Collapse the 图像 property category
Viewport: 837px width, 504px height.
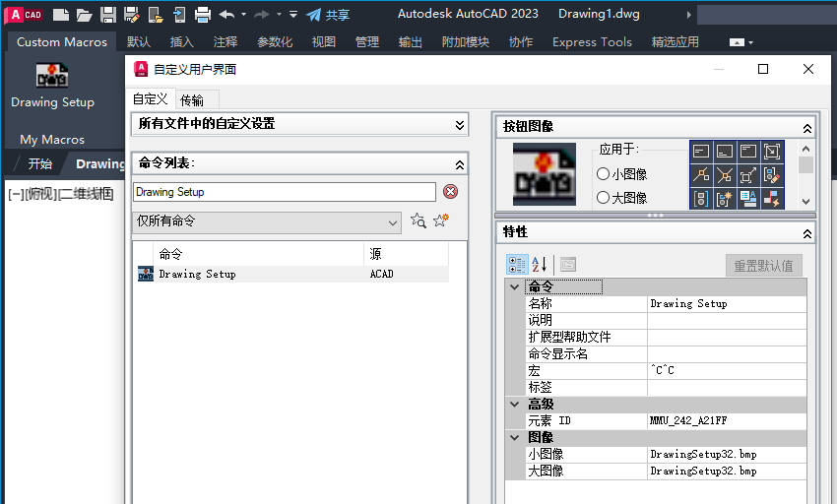(515, 437)
